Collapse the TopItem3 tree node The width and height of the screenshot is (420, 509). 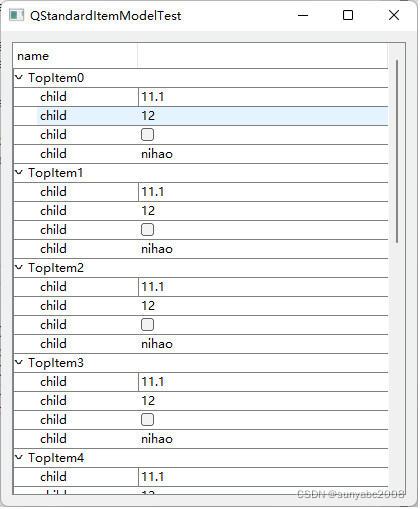coord(19,363)
